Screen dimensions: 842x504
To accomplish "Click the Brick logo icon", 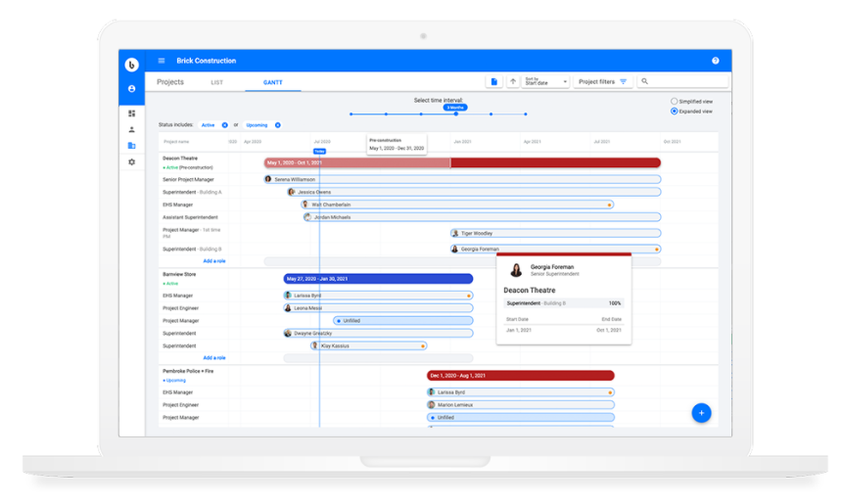I will point(131,65).
